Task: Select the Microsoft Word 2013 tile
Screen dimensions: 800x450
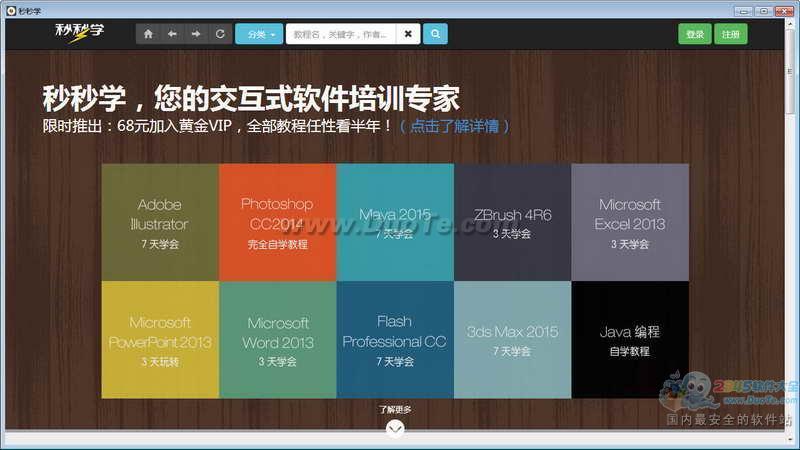Action: [x=278, y=340]
